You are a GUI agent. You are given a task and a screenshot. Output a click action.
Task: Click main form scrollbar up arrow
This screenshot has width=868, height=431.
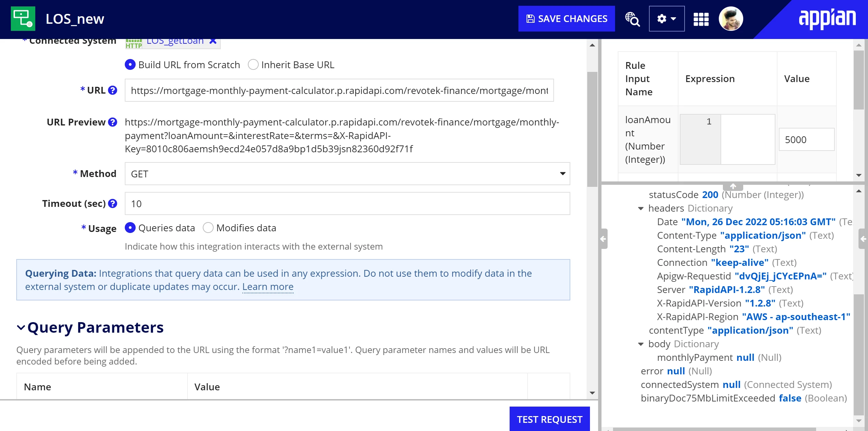pos(592,45)
